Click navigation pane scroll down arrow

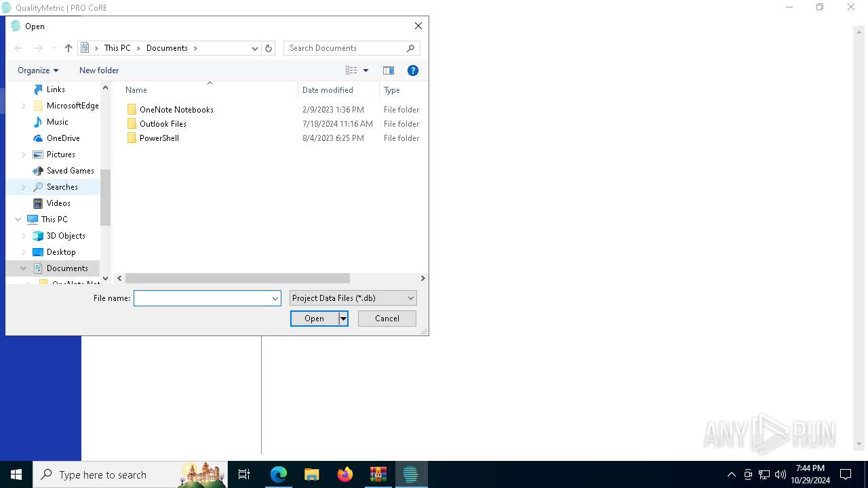[x=105, y=279]
